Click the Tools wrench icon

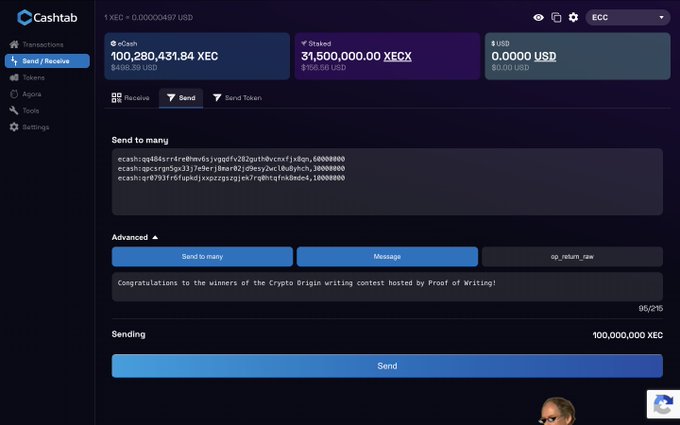coord(14,111)
